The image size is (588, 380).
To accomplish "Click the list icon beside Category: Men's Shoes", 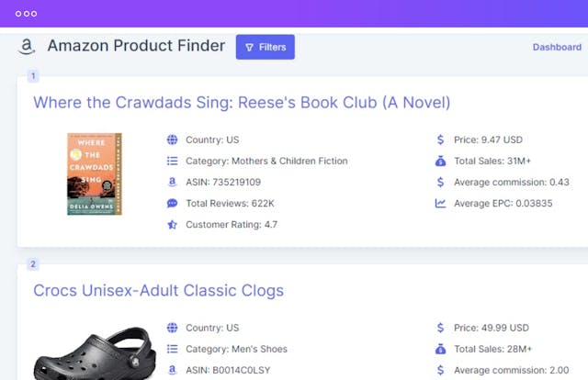I will click(x=172, y=349).
